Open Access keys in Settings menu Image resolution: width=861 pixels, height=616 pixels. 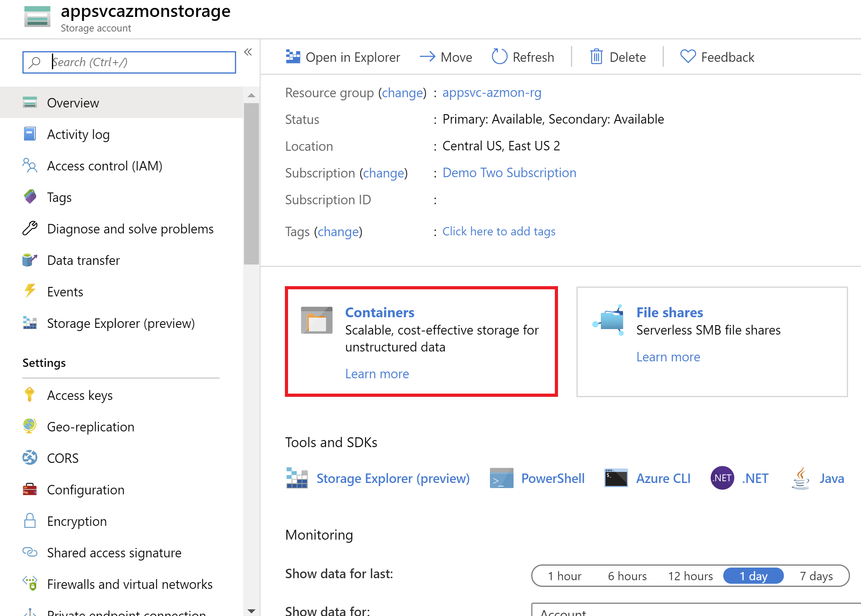click(x=80, y=395)
